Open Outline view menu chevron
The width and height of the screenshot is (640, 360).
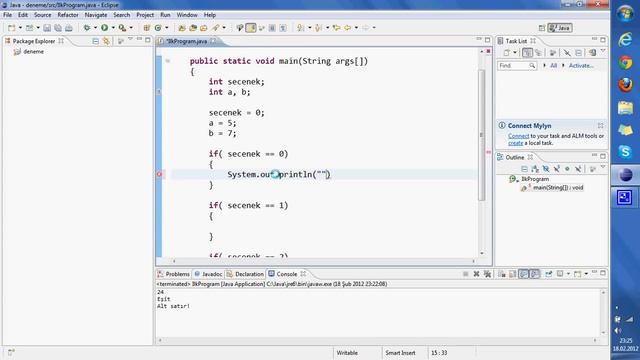(603, 167)
